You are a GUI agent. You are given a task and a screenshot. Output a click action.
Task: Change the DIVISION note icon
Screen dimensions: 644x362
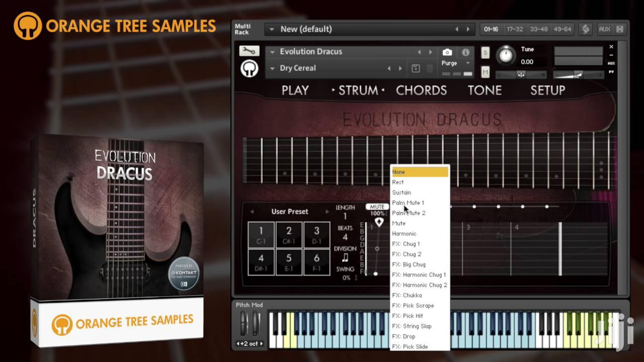[x=345, y=258]
